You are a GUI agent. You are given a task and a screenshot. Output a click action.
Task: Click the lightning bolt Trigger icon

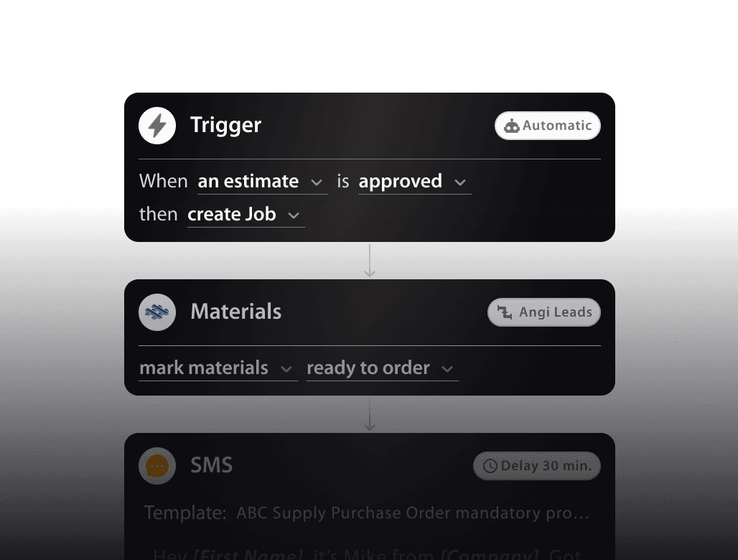(x=157, y=126)
